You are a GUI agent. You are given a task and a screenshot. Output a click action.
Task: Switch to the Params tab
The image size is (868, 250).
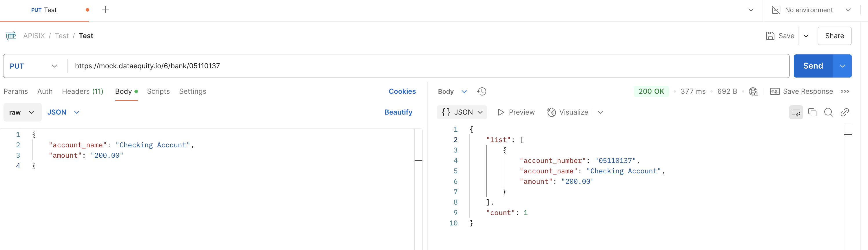point(16,91)
